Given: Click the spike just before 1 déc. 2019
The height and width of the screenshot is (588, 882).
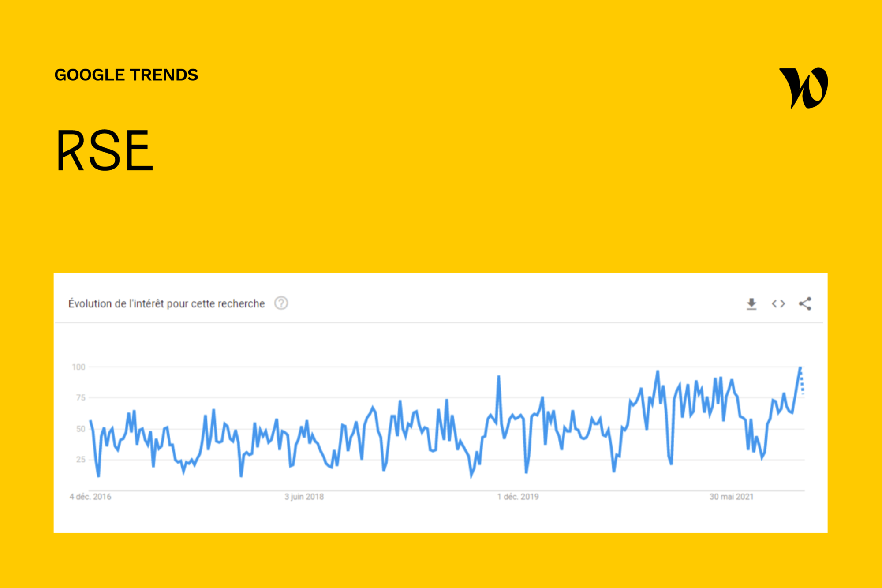Looking at the screenshot, I should 499,377.
